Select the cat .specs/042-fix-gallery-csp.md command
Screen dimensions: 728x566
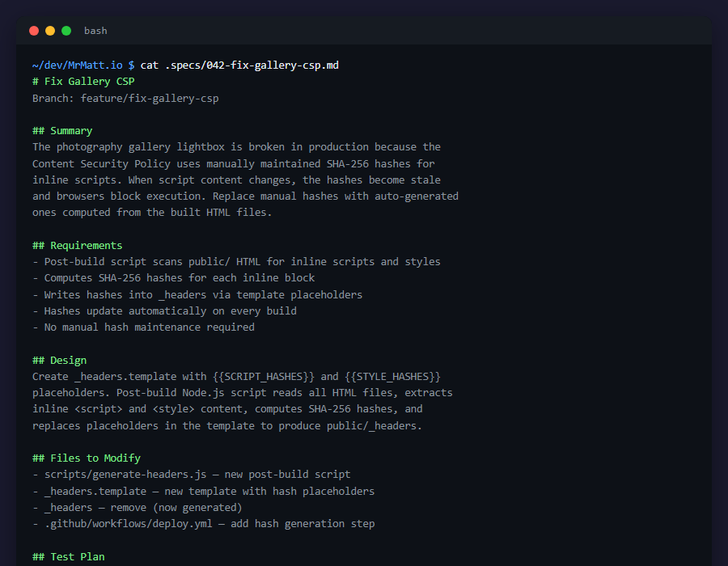(239, 65)
